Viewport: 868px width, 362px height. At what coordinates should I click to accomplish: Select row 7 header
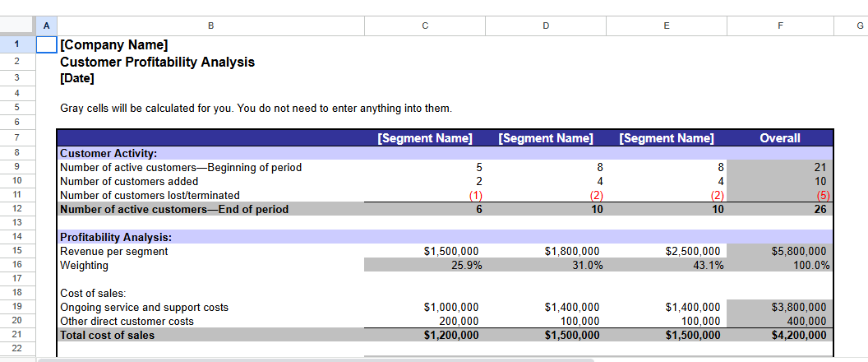(17, 137)
